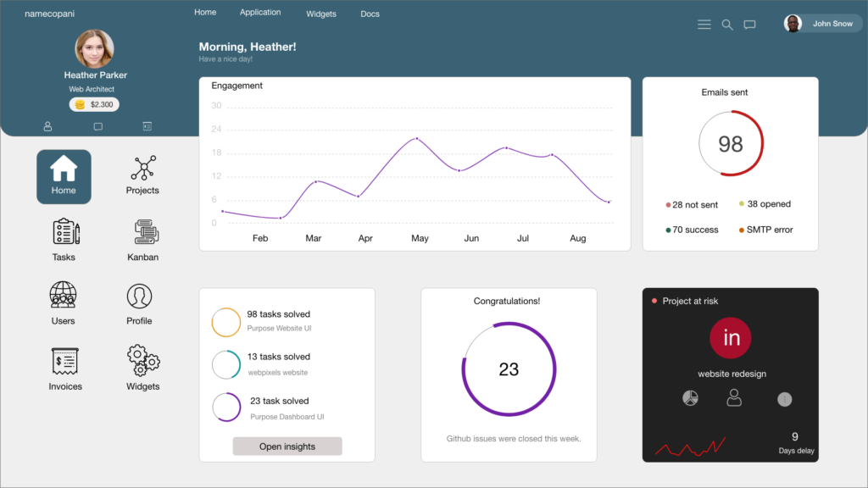Click the teal ring beside 13 tasks solved
Screen dimensions: 868x488
click(x=225, y=364)
